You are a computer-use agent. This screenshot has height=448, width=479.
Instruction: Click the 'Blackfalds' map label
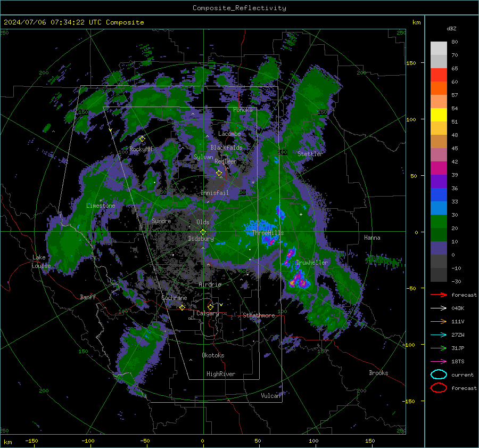[x=226, y=148]
